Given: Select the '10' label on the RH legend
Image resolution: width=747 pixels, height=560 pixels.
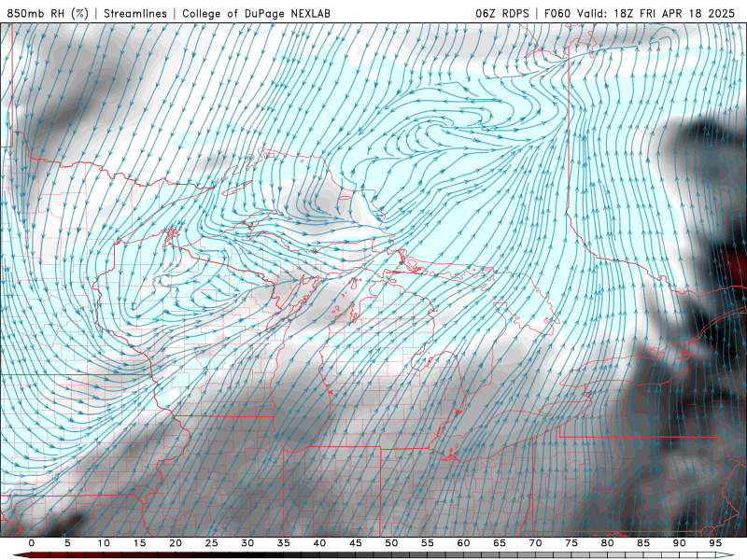Looking at the screenshot, I should (104, 543).
